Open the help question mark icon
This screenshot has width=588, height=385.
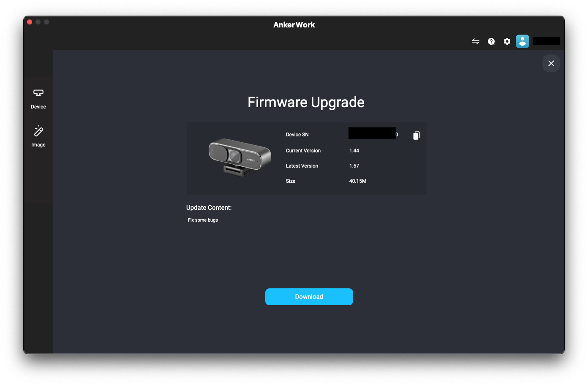click(x=491, y=41)
